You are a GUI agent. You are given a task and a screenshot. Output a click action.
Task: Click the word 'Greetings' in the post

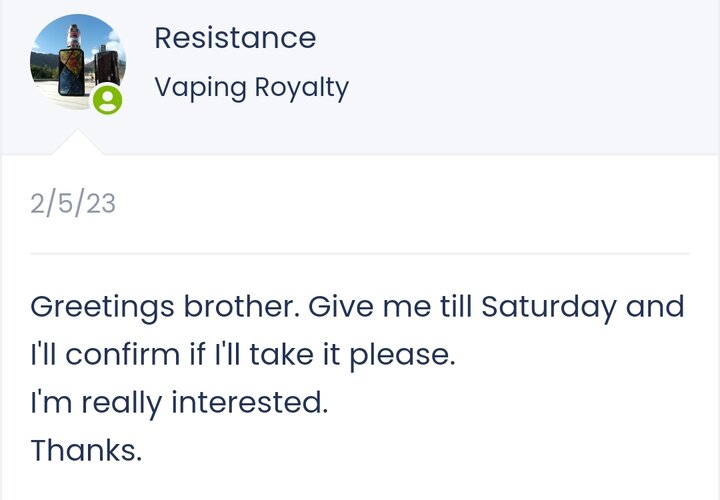(102, 307)
